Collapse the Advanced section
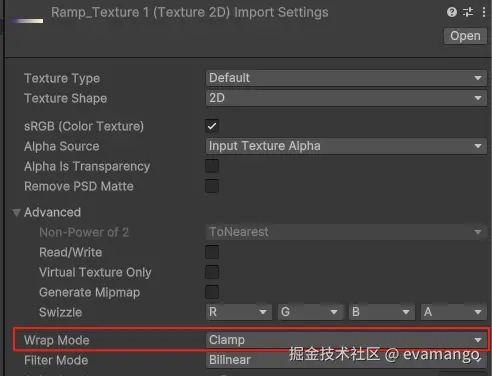This screenshot has width=492, height=376. tap(16, 212)
